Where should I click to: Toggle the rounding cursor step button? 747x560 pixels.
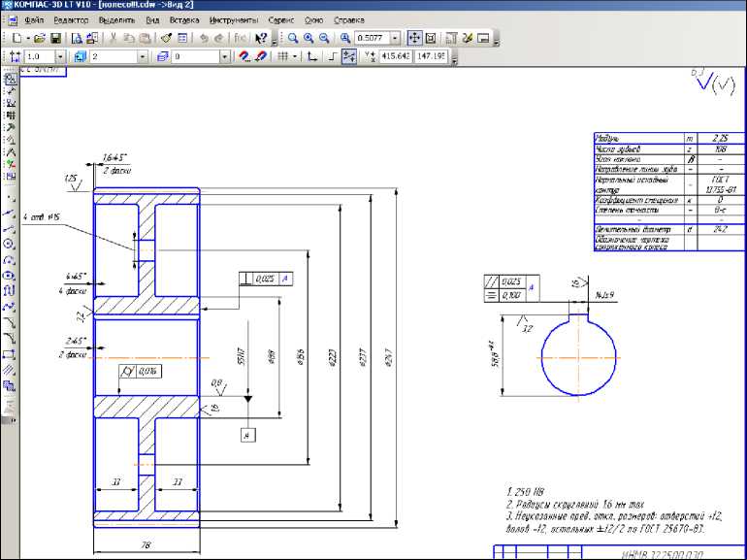click(x=349, y=56)
